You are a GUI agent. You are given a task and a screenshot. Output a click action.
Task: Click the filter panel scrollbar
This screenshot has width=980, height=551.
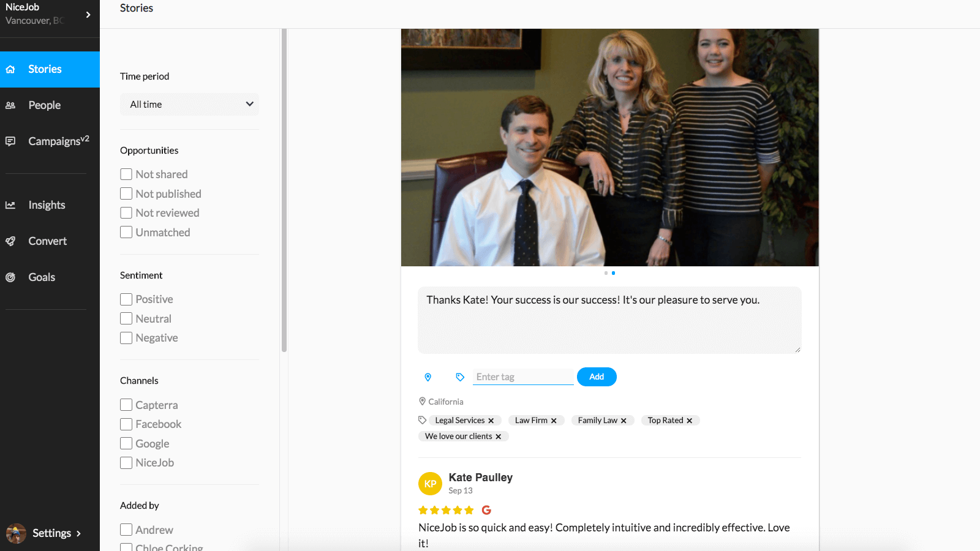[284, 190]
